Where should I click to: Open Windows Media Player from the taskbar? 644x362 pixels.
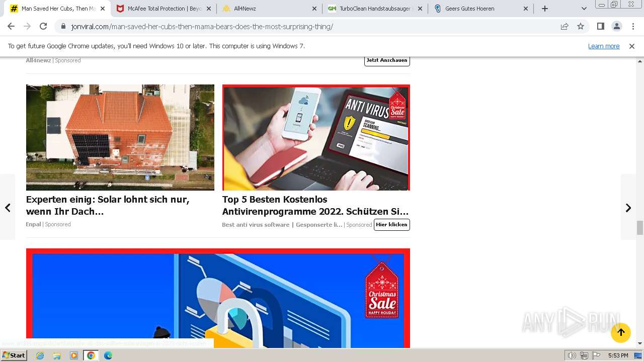74,355
